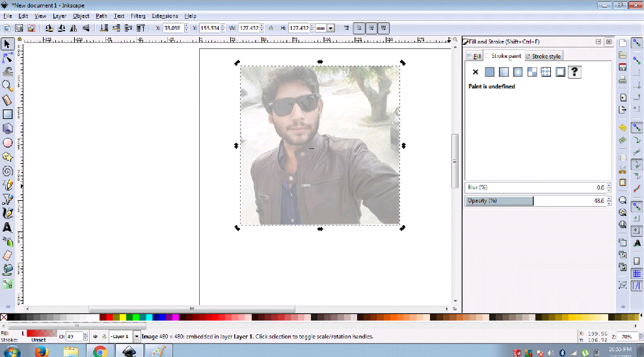Click the Unset paint question-mark button
Screen dimensions: 644x357
click(x=575, y=72)
